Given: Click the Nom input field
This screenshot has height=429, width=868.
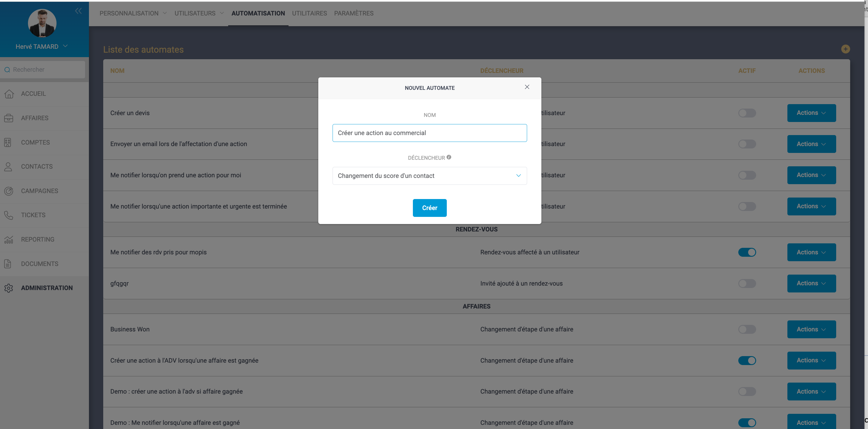Looking at the screenshot, I should 429,133.
